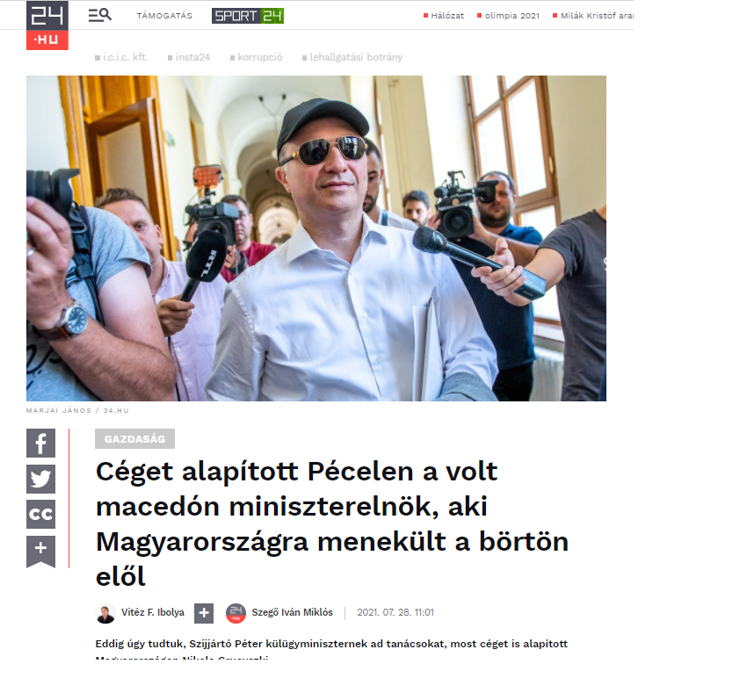The image size is (740, 700).
Task: Click the 24.hu logo
Action: [47, 25]
